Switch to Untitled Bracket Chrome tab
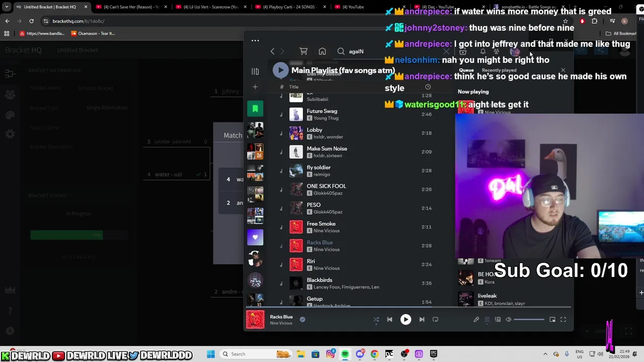Viewport: 644px width, 362px height. coord(51,7)
